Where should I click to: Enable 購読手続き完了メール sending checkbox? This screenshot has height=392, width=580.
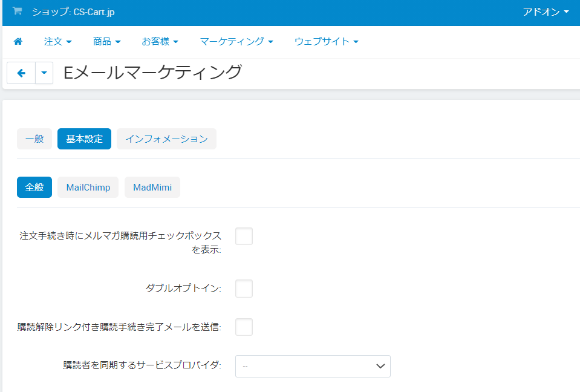point(244,327)
